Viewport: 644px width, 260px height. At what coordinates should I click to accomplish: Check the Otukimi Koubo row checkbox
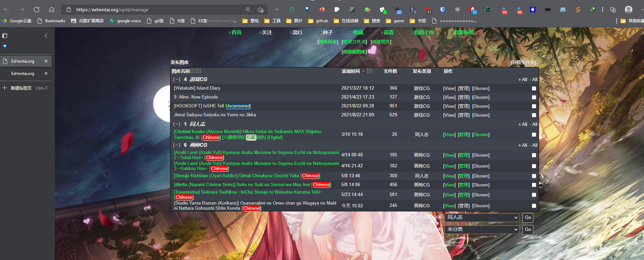click(534, 134)
